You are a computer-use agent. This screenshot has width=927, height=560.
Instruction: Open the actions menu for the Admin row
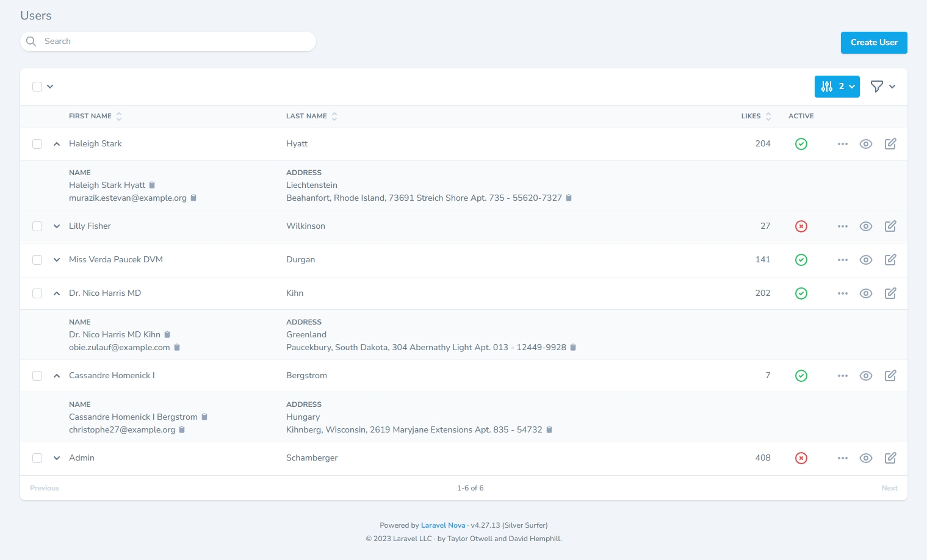click(x=843, y=458)
